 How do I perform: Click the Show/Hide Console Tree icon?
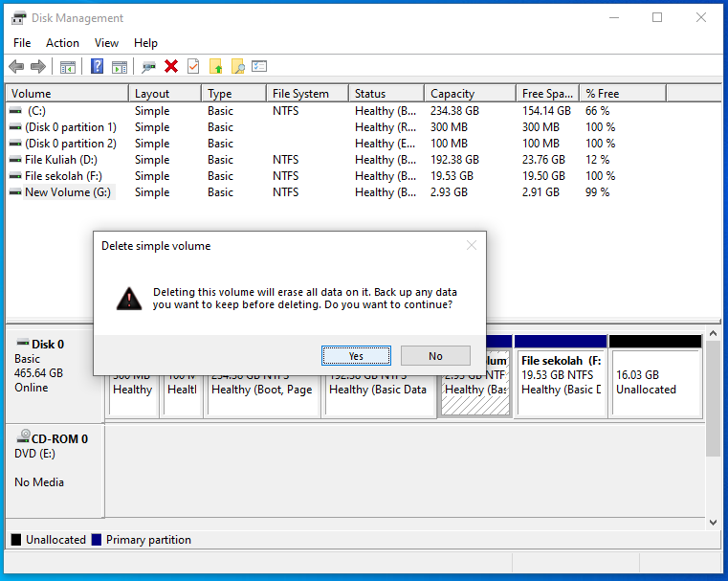pos(67,66)
